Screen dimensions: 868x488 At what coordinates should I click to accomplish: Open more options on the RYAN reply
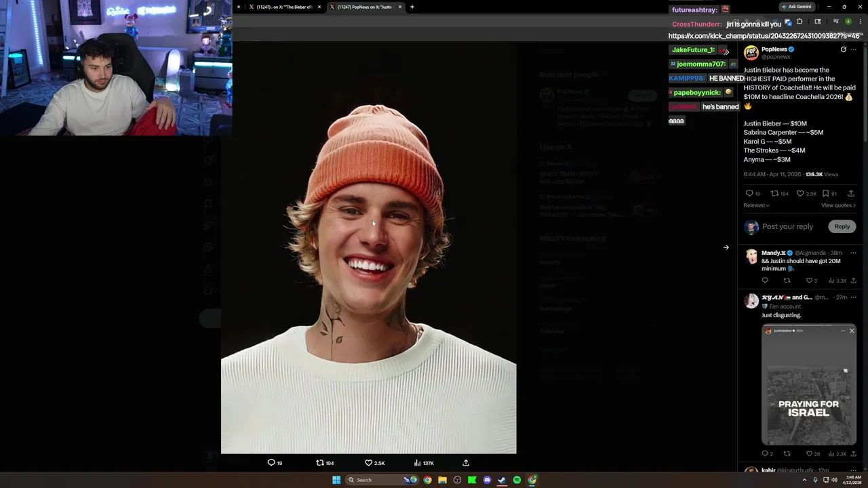point(853,298)
